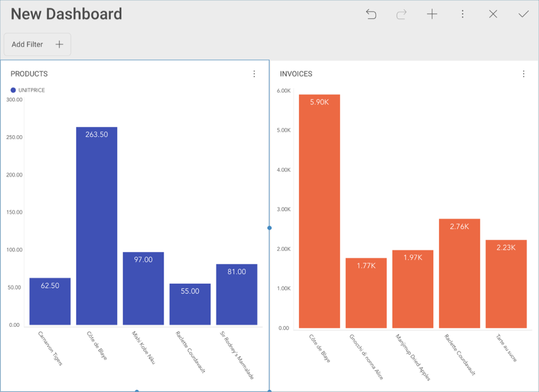Click the 1.97K Manjimup Dried Apples bar

coord(413,289)
